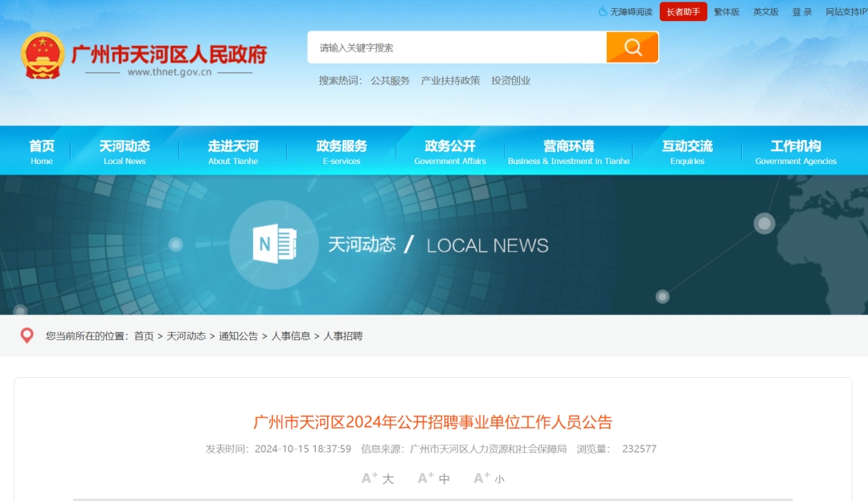
Task: Click the accessibility reading icon
Action: pos(604,12)
